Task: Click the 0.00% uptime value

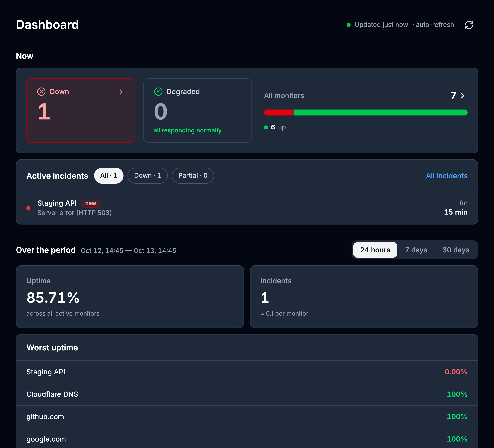Action: coord(456,372)
